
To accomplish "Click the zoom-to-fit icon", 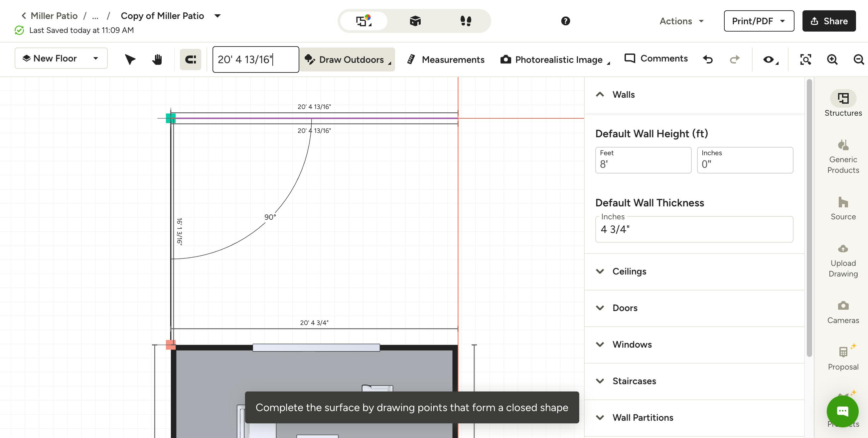I will click(x=805, y=59).
